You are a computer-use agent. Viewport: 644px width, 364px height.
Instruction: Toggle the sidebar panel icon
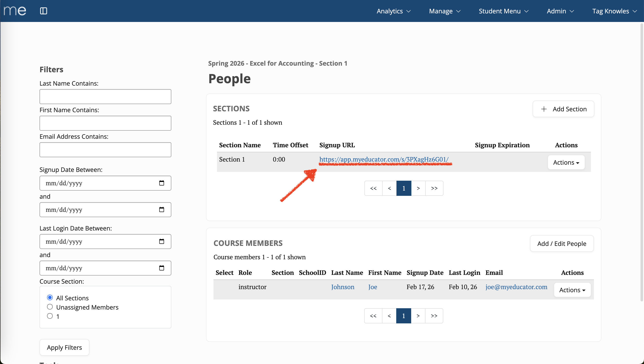pyautogui.click(x=43, y=11)
